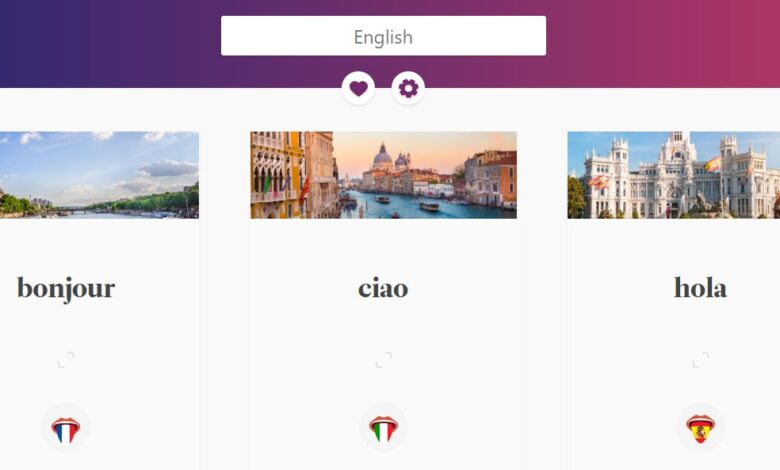Select the word hola
The height and width of the screenshot is (470, 780).
coord(700,288)
